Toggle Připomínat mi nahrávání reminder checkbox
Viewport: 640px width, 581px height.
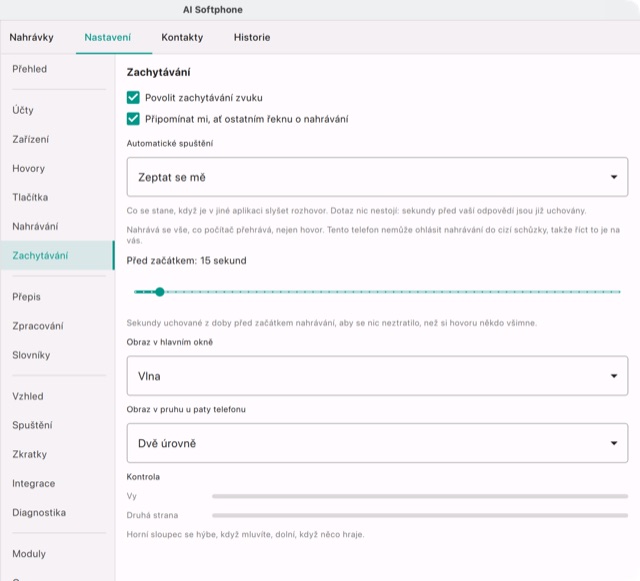pos(133,119)
